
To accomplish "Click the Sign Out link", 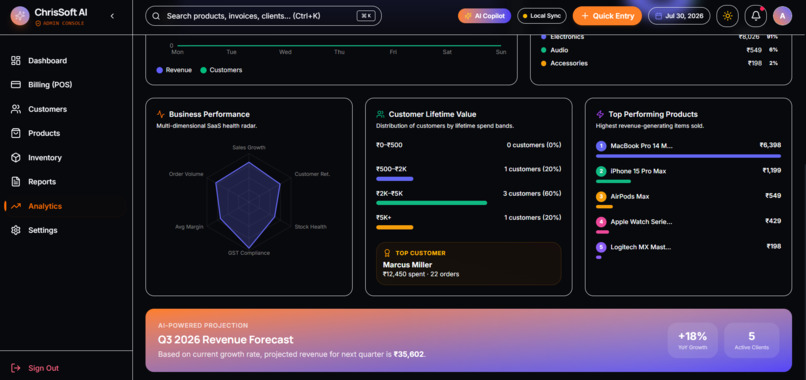I will click(x=44, y=368).
